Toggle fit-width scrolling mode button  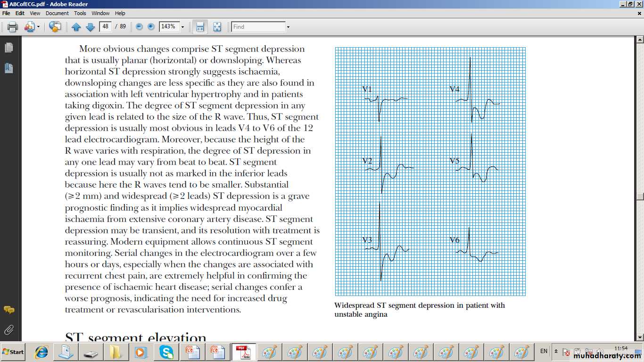click(200, 27)
